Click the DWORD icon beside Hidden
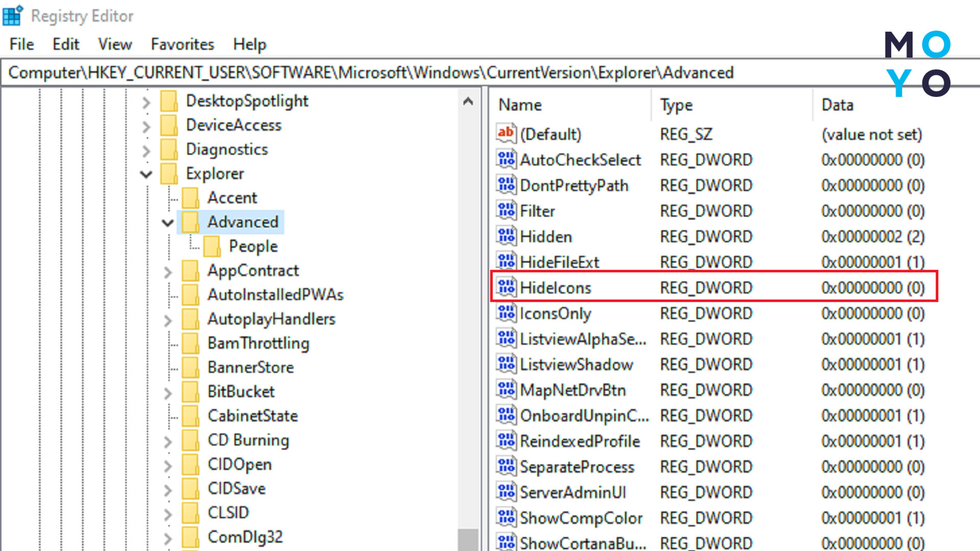 pyautogui.click(x=506, y=236)
